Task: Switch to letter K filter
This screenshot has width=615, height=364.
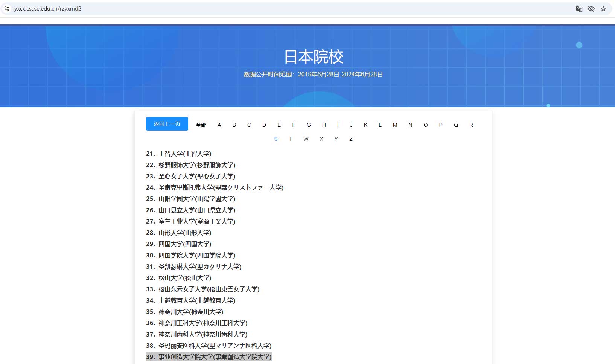Action: [365, 125]
